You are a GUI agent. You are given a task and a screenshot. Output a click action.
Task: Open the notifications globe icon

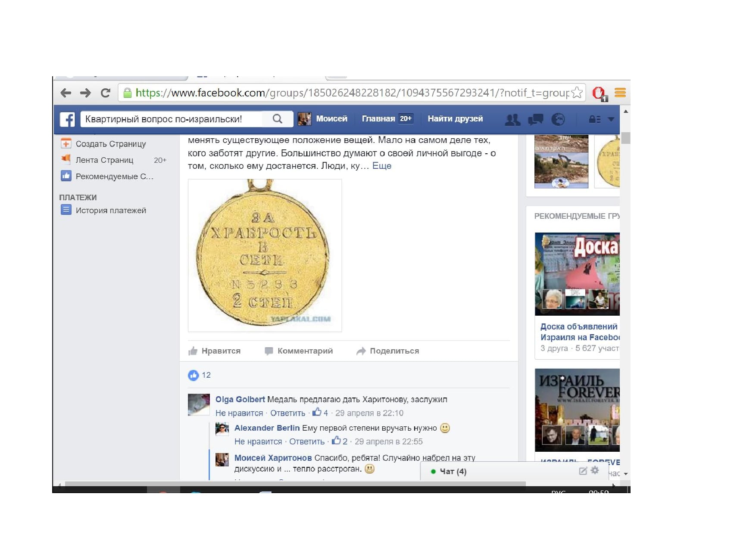(x=558, y=119)
